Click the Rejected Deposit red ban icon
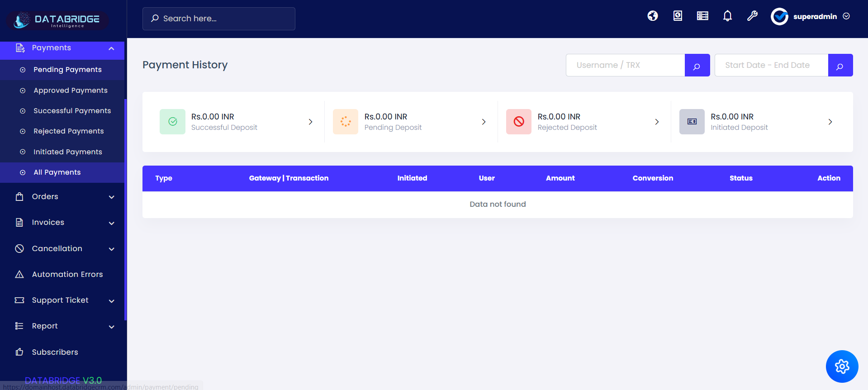Image resolution: width=868 pixels, height=390 pixels. 519,122
